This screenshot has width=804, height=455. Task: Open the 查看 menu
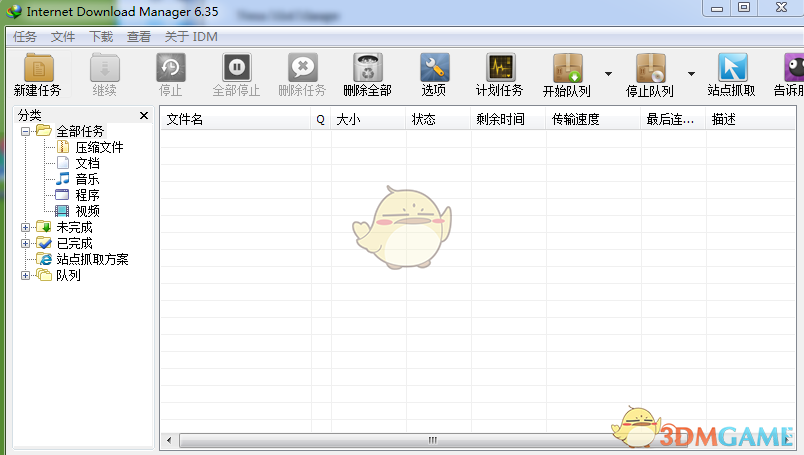(139, 37)
